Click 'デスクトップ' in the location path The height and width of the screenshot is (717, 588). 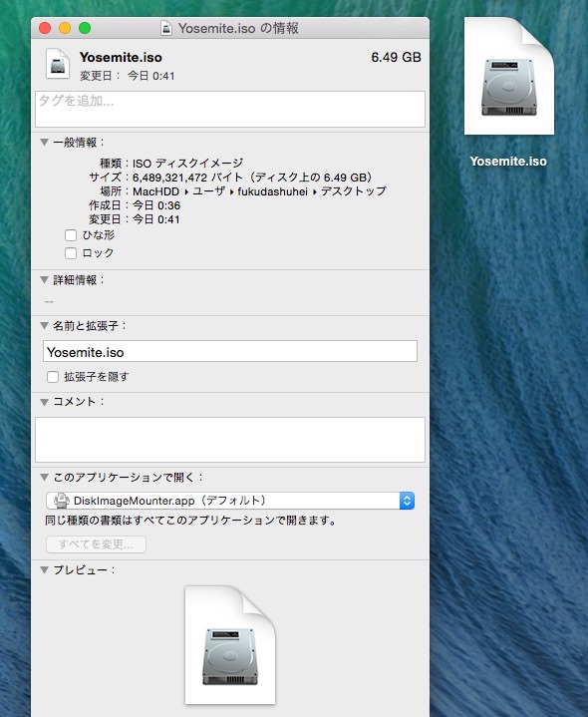[x=353, y=191]
